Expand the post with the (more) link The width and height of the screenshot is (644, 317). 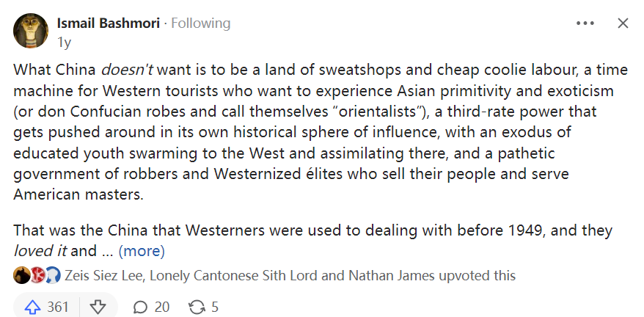coord(142,251)
